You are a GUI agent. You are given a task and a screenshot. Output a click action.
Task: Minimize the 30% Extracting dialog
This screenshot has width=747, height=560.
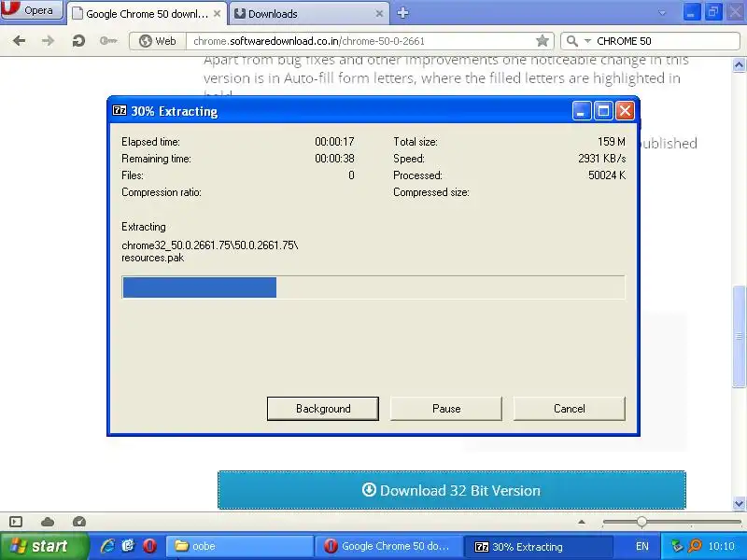coord(581,111)
